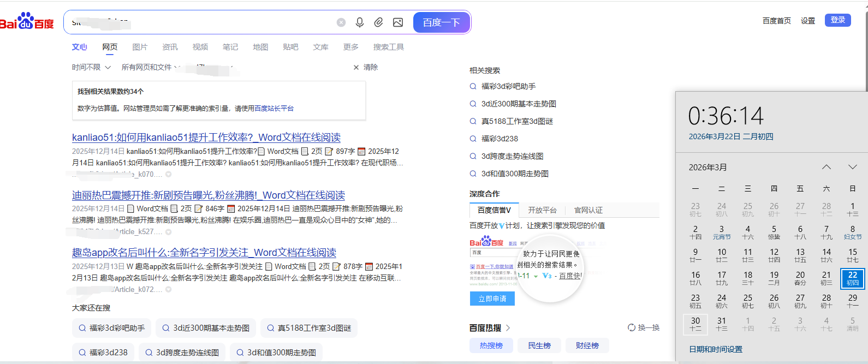Select the 民生榜 tab
Screen dimensions: 868x364
coord(539,345)
